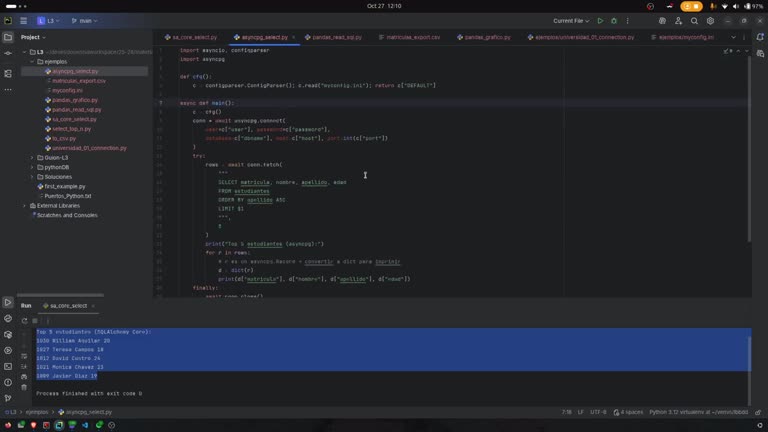Expand the Guion-L3 folder
Screen dimensions: 768x432
click(32, 158)
